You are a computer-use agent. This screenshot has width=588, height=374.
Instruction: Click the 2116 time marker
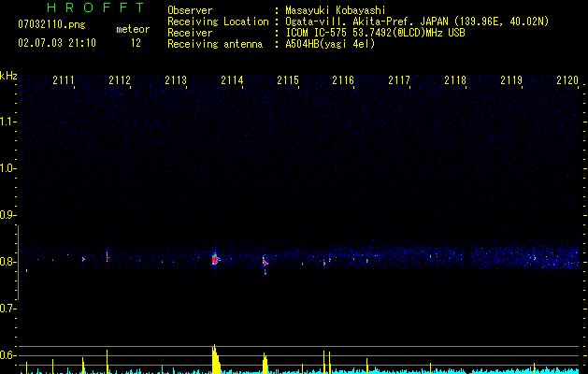click(x=343, y=80)
